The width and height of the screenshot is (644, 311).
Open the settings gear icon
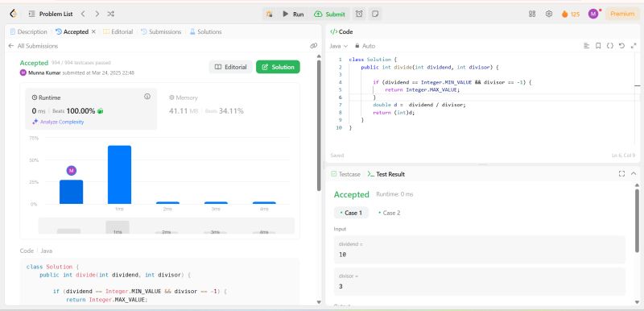tap(549, 14)
